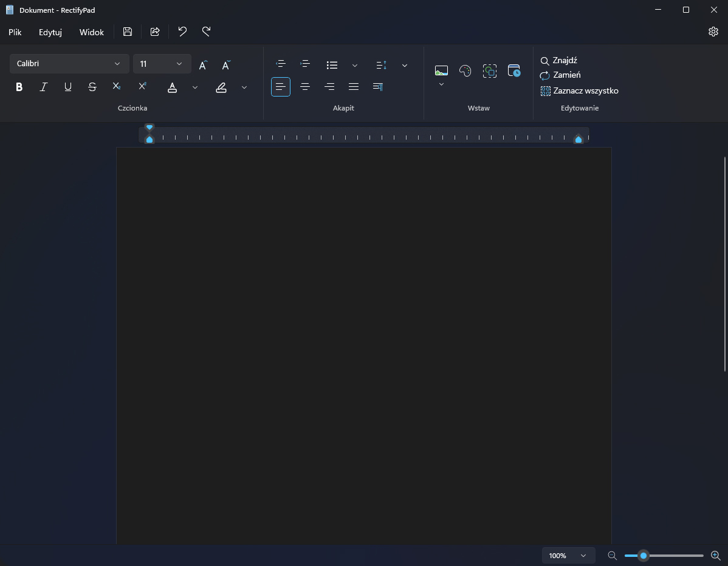
Task: Open the Calibri font family dropdown
Action: pos(69,64)
